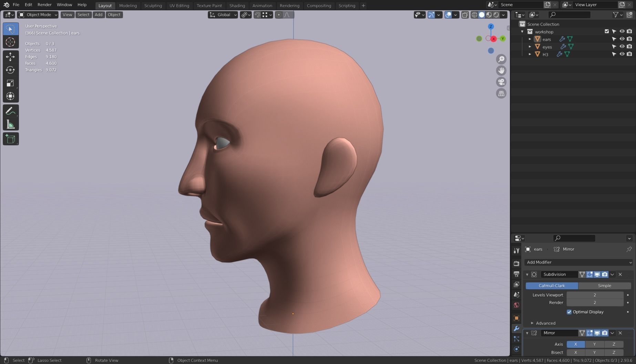
Task: Click the Zoom viewport navigation icon
Action: point(501,59)
